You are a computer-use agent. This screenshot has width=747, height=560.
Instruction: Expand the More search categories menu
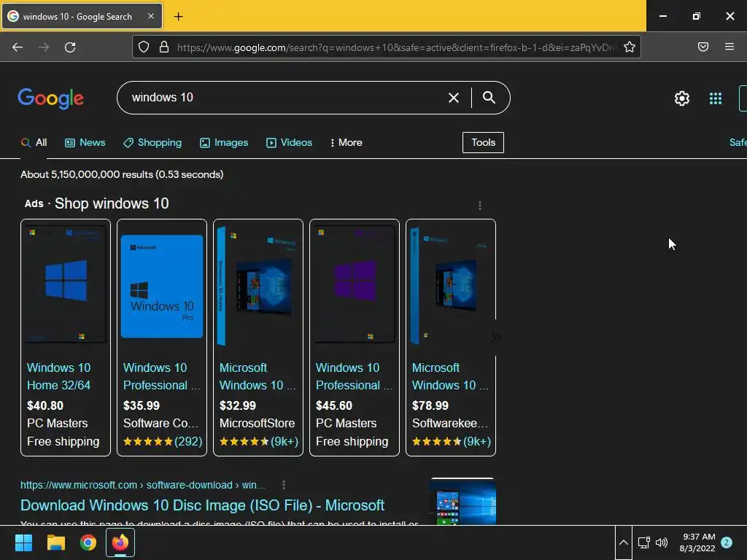(346, 142)
